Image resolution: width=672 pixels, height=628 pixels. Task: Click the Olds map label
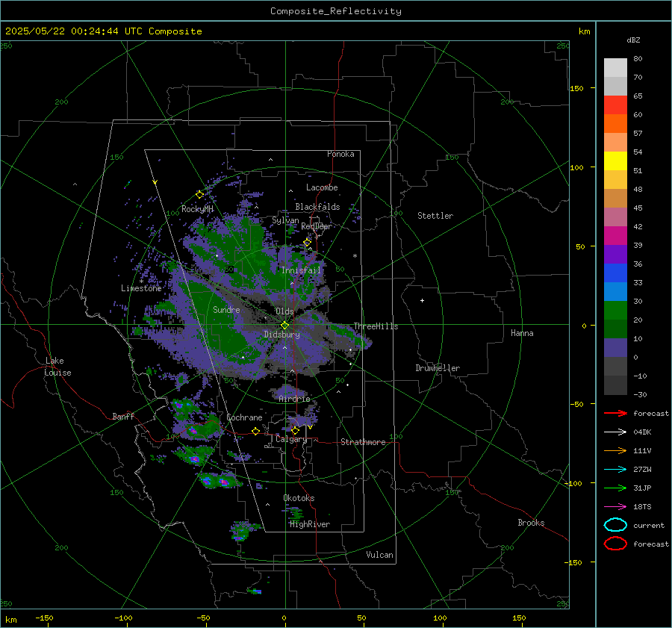284,311
